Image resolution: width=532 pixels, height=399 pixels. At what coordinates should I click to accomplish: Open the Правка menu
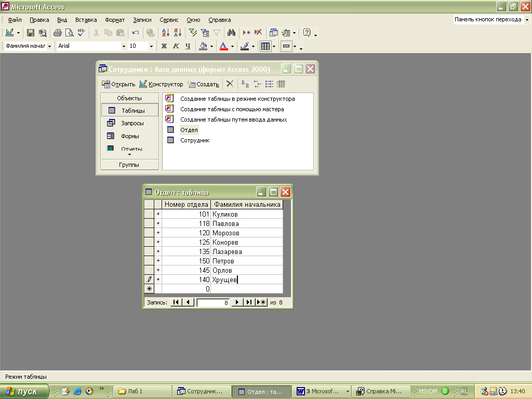(x=39, y=20)
